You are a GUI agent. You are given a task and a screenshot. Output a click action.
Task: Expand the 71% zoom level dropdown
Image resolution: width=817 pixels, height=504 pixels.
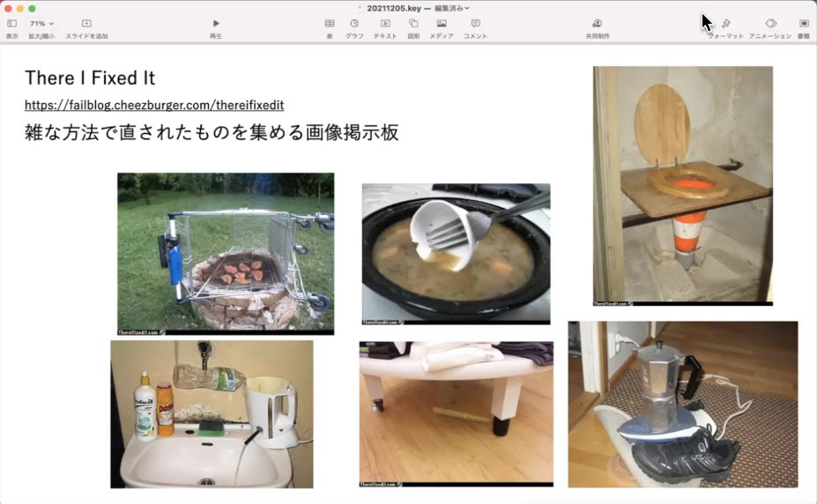point(41,24)
